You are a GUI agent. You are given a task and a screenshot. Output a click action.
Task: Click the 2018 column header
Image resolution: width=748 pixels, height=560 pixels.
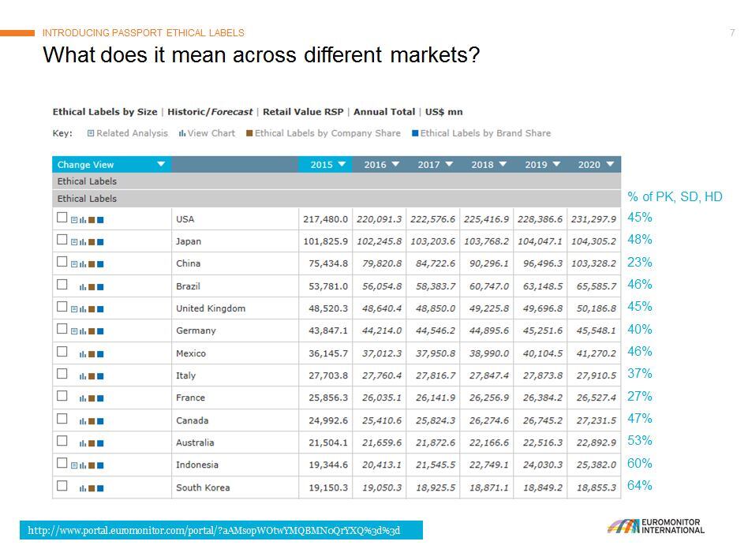coord(482,165)
